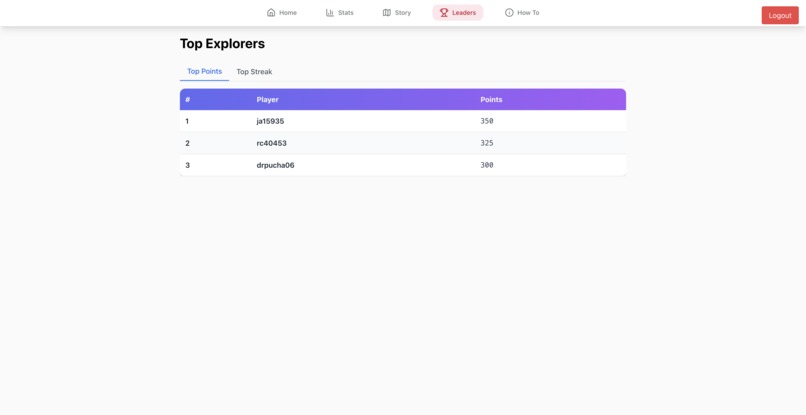Go to the Stats nav label
The width and height of the screenshot is (806, 415).
coord(346,13)
